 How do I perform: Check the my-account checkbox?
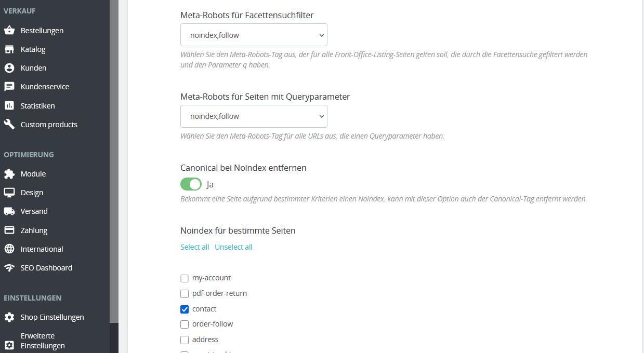tap(185, 278)
